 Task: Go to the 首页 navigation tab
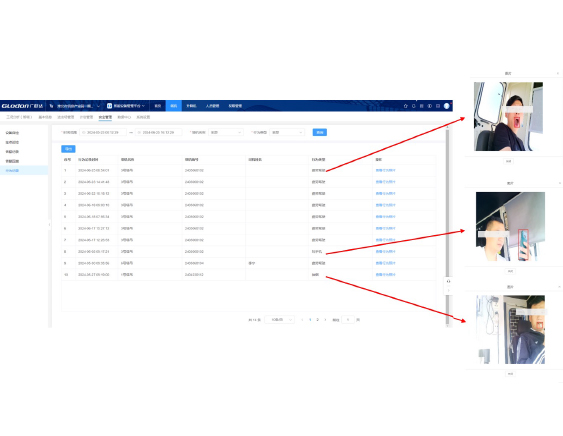(158, 106)
